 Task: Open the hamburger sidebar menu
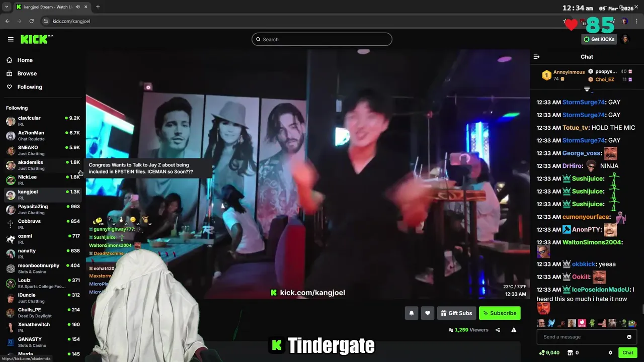pos(11,39)
